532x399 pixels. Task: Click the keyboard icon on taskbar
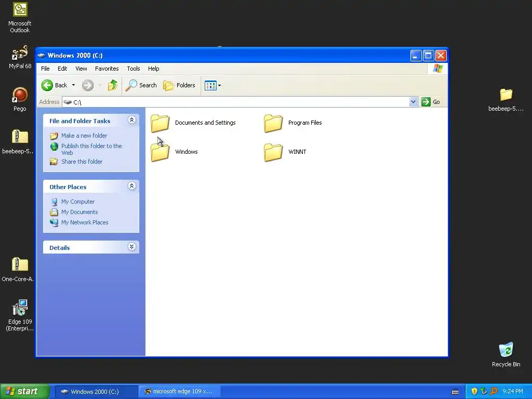tap(455, 392)
